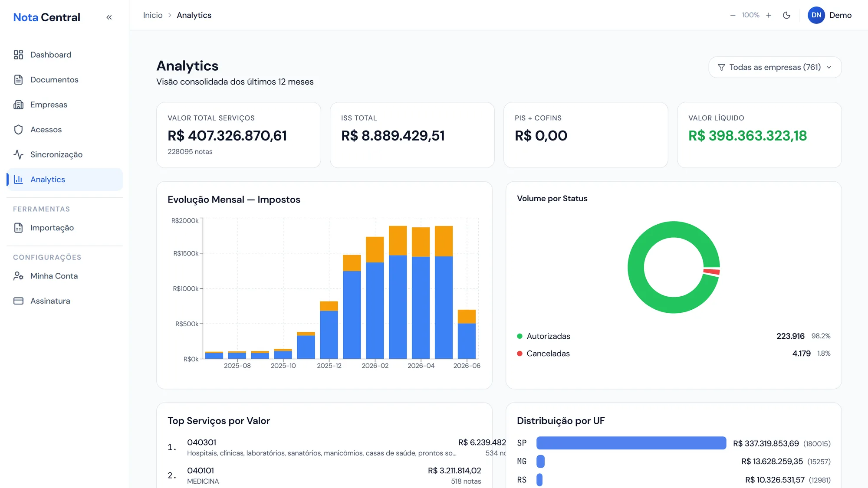Click the Assinatura credit card icon

18,301
